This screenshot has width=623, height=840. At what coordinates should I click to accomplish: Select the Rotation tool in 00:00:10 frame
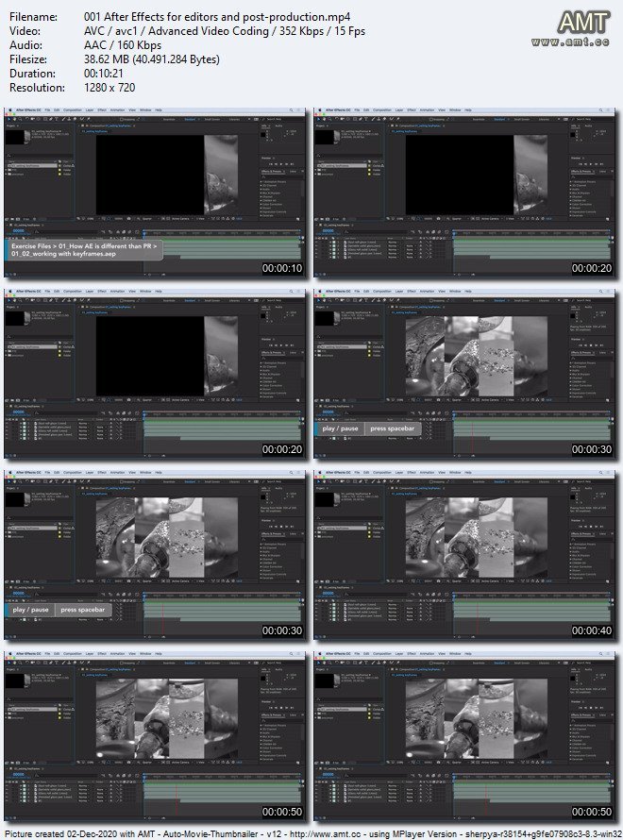coord(27,119)
